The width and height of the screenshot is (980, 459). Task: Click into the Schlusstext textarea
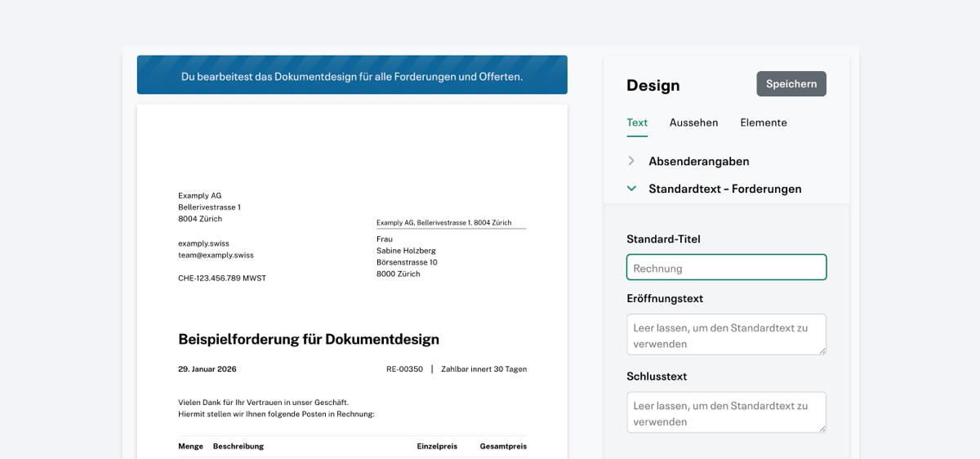[726, 412]
